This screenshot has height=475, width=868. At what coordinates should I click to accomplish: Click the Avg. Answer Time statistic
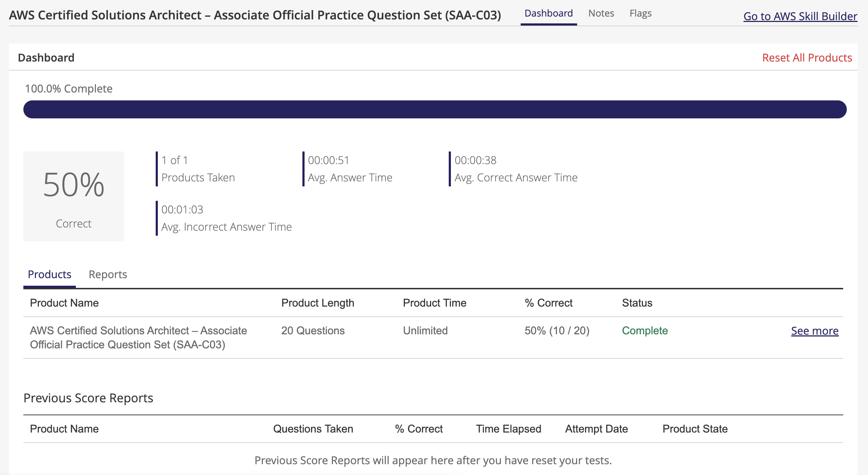(350, 169)
